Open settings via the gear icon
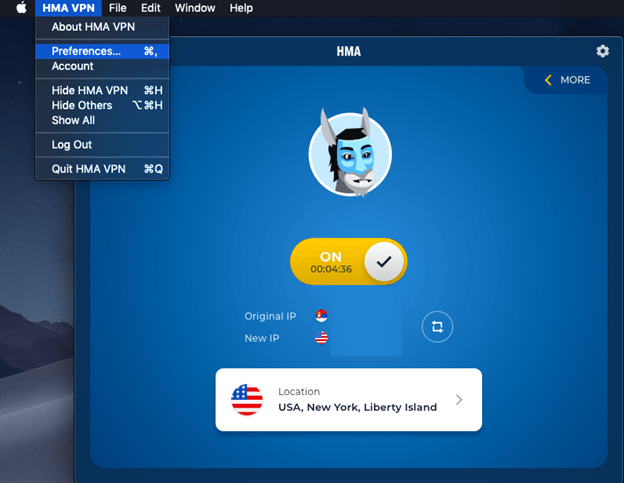 (603, 51)
